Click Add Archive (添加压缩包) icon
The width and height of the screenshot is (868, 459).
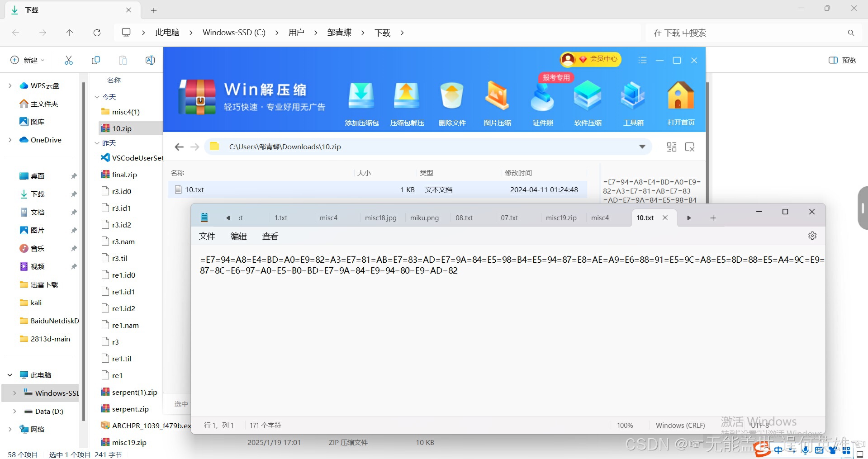(x=361, y=103)
